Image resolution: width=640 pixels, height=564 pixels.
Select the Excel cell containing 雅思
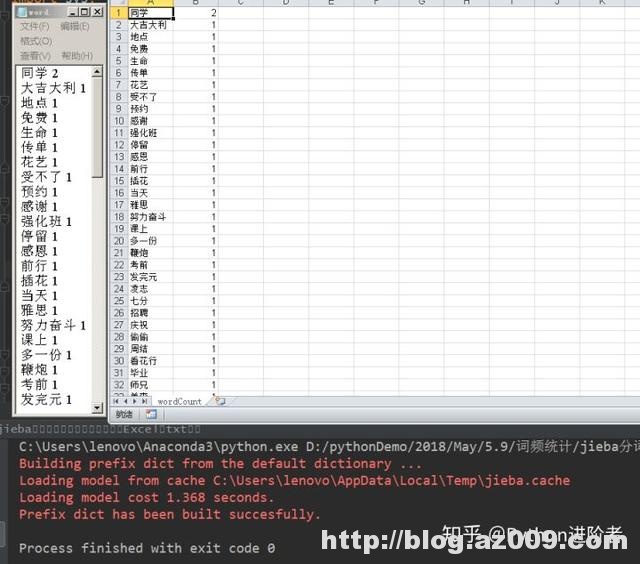coord(150,205)
